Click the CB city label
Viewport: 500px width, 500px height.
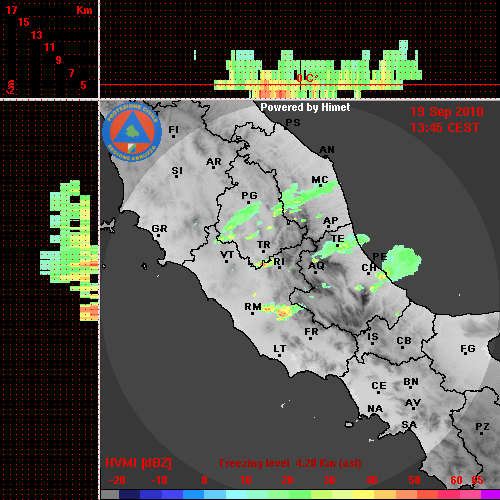(x=404, y=341)
